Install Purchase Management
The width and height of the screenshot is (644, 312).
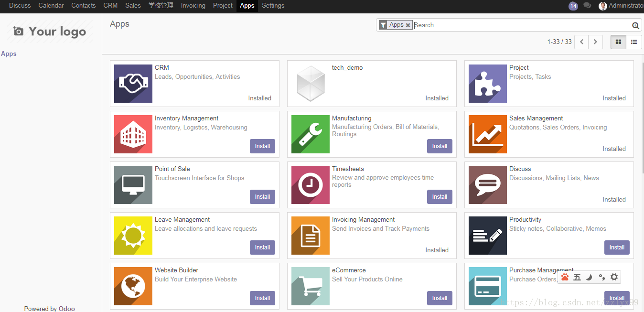pos(617,298)
